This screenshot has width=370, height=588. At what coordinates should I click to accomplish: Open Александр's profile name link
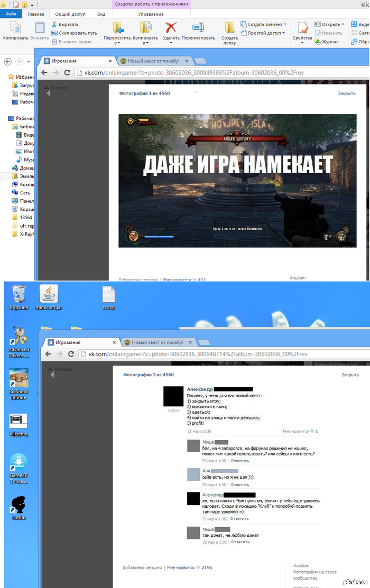pyautogui.click(x=200, y=389)
